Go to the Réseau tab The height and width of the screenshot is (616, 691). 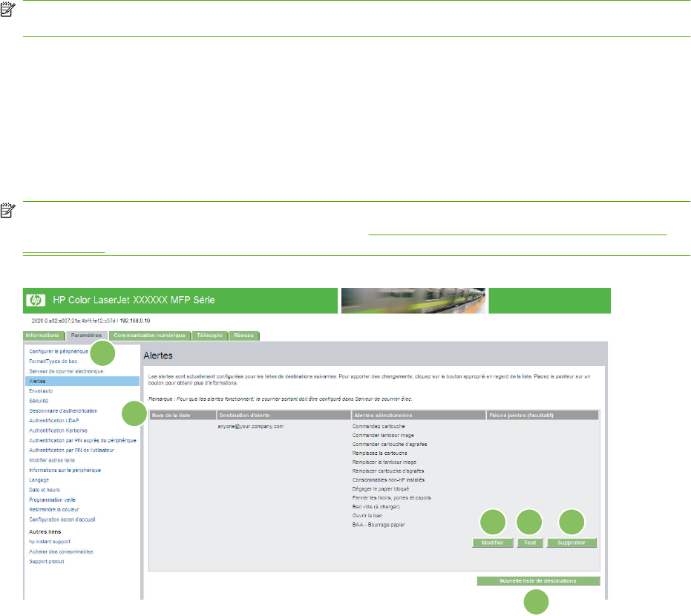tap(244, 335)
